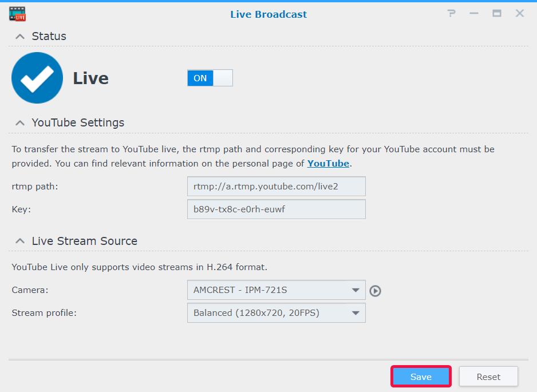537x392 pixels.
Task: Click the 'rtmp path:' label
Action: (35, 187)
